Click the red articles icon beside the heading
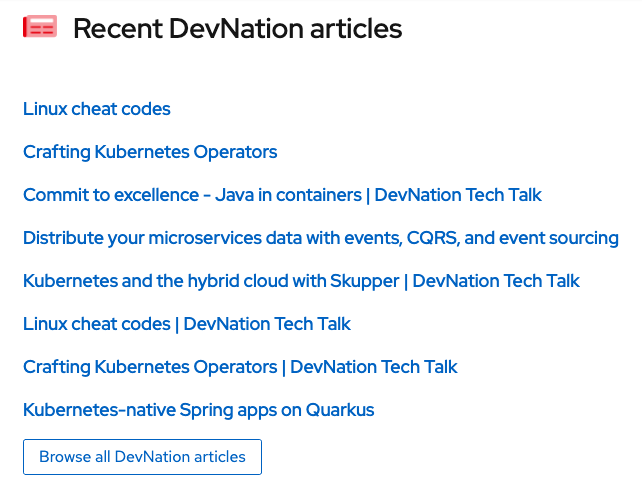The image size is (642, 491). 40,27
